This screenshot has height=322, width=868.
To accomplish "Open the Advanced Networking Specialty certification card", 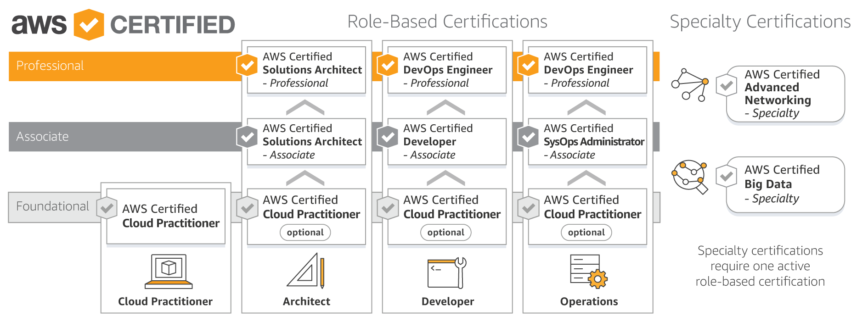I will pyautogui.click(x=785, y=94).
